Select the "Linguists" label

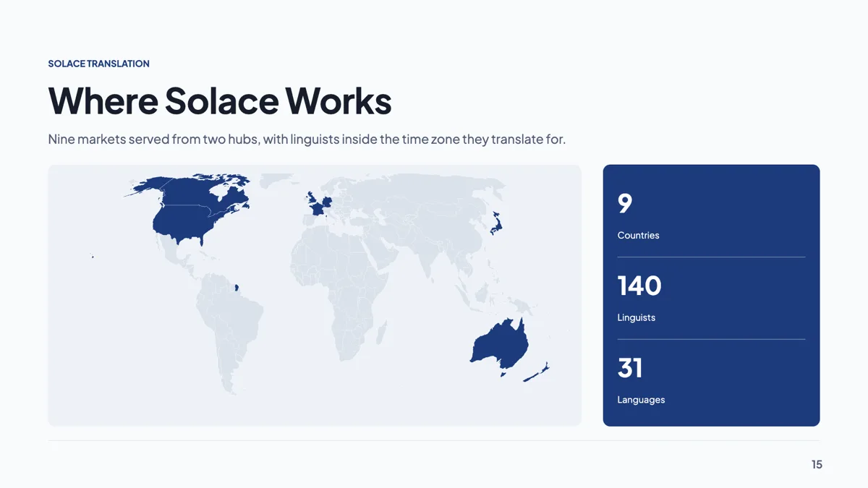coord(636,317)
